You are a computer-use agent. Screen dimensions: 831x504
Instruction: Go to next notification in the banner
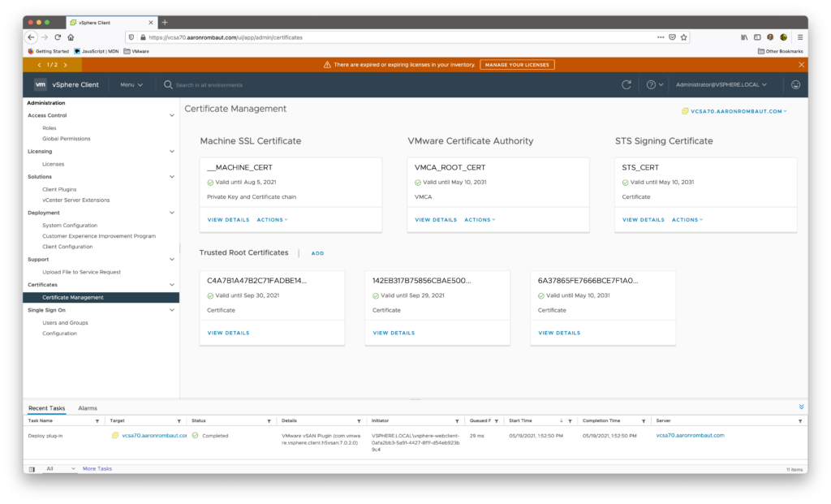pyautogui.click(x=65, y=64)
